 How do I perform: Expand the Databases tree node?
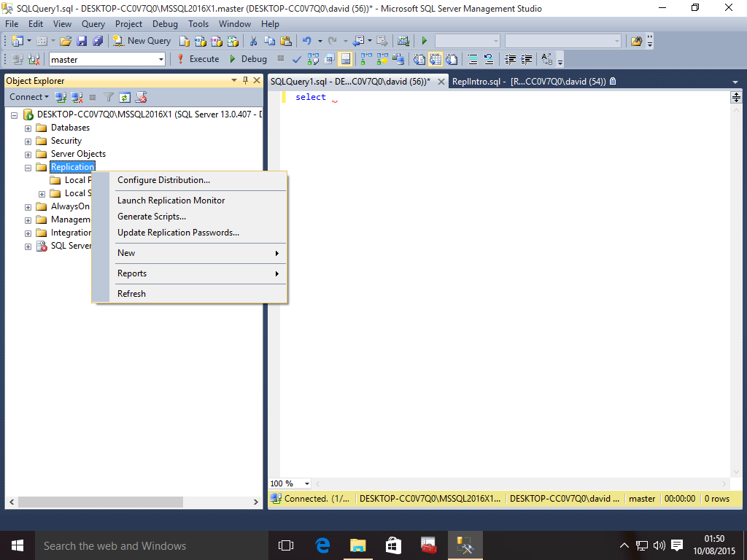(x=28, y=128)
